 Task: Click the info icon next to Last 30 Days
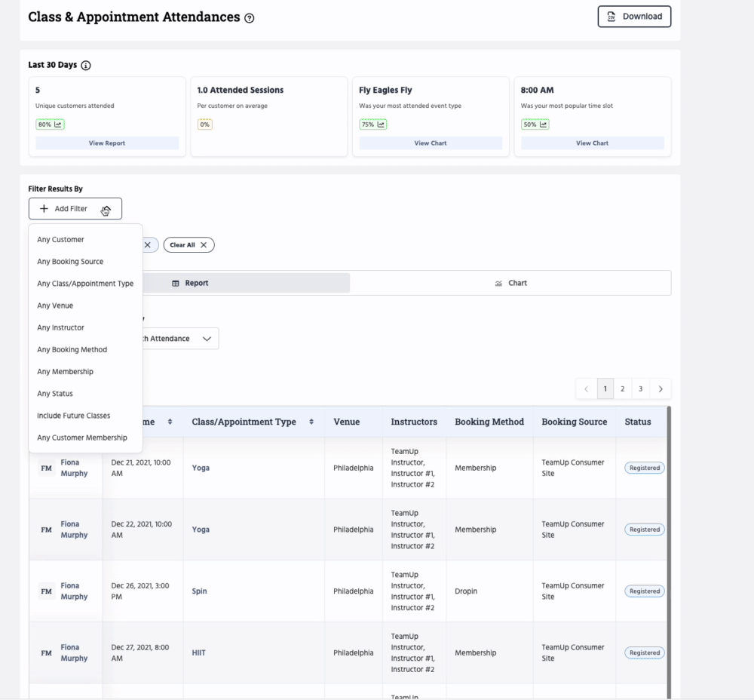85,66
